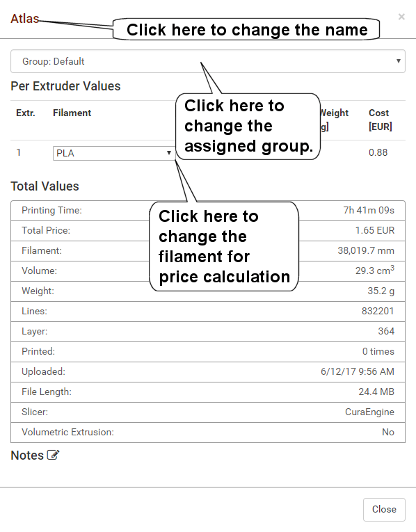Click the Total Price row
Screen dimensions: 416x532
click(208, 231)
